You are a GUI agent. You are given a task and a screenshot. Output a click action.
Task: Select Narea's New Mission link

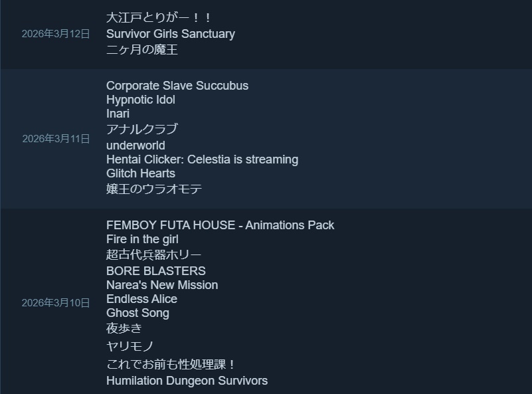coord(162,285)
